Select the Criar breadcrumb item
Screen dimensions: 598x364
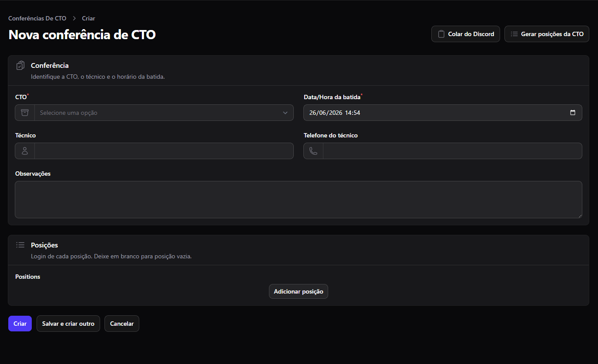[88, 18]
